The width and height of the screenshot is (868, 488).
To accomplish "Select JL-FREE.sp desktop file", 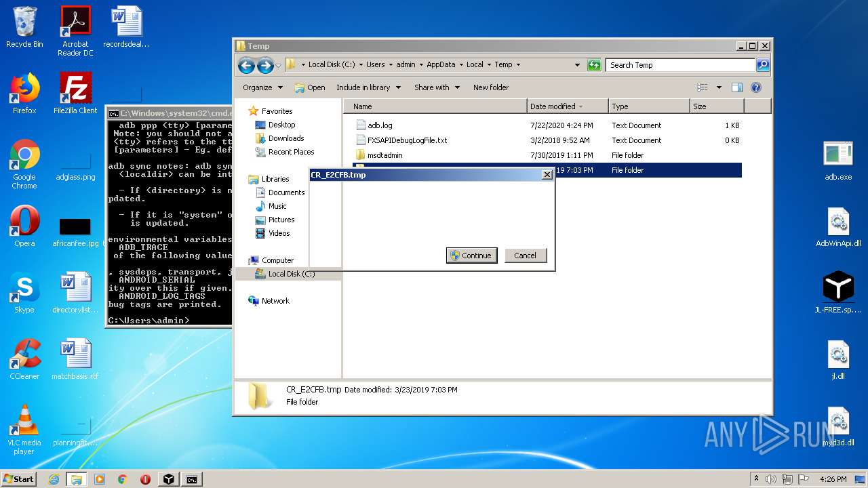I will pyautogui.click(x=838, y=293).
